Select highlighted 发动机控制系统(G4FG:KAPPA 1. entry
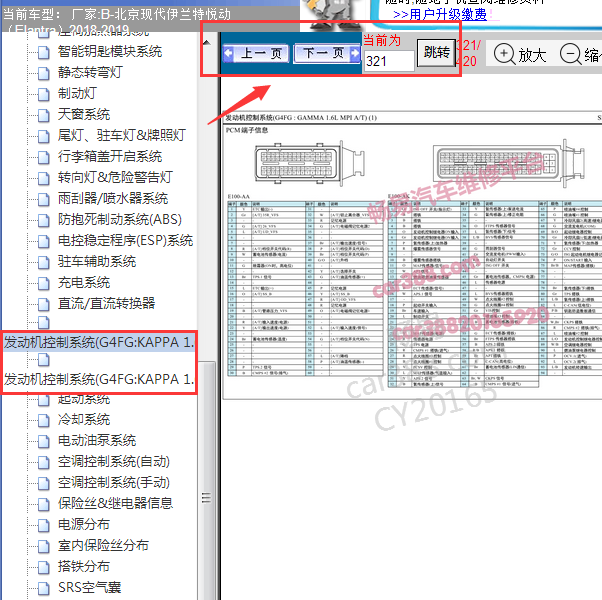602x600 pixels. coord(99,342)
